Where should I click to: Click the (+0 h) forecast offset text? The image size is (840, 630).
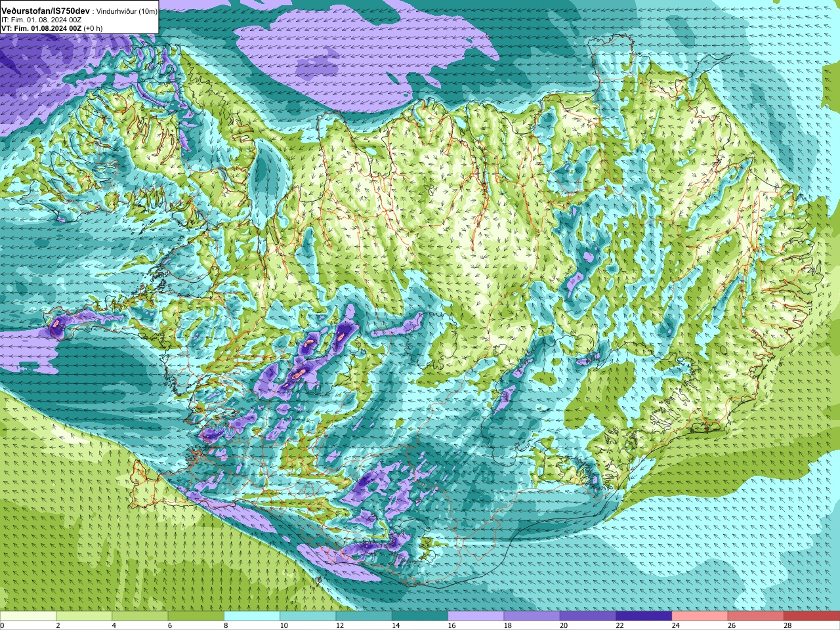[x=93, y=28]
